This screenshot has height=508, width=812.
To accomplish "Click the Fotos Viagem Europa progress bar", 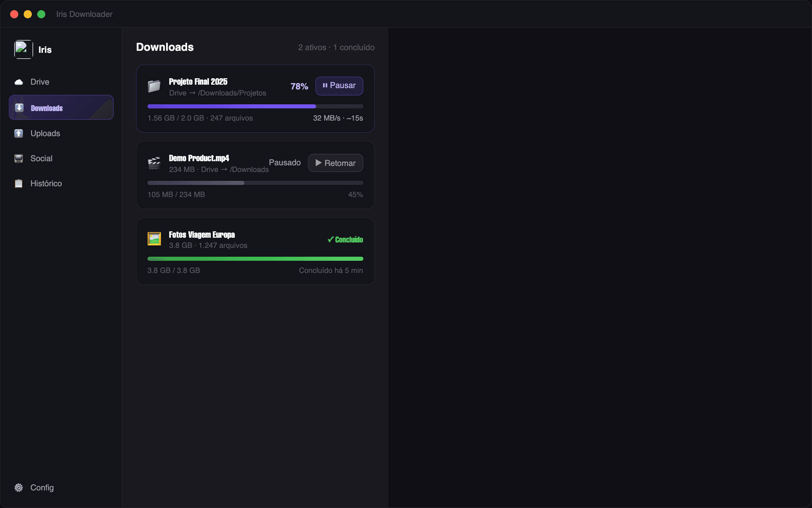I will coord(255,259).
